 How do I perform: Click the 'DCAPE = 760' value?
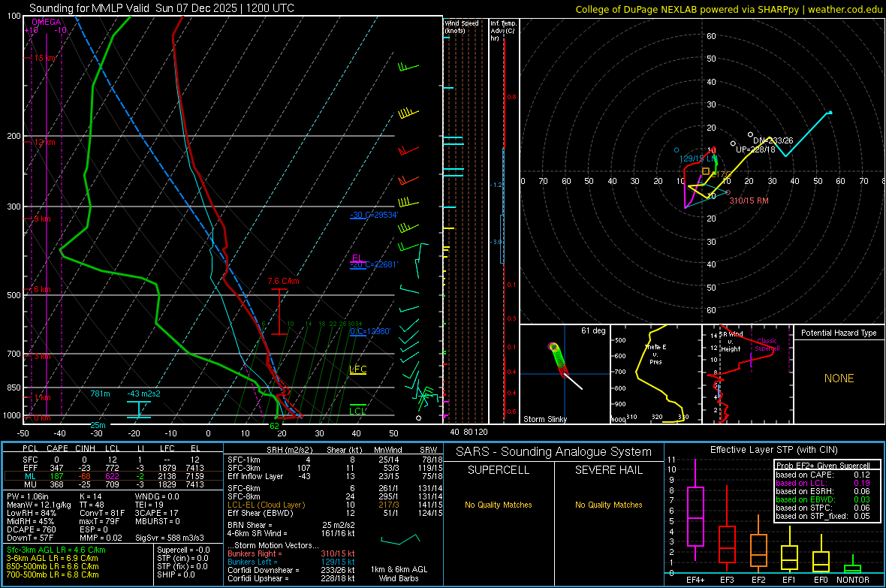pyautogui.click(x=31, y=529)
